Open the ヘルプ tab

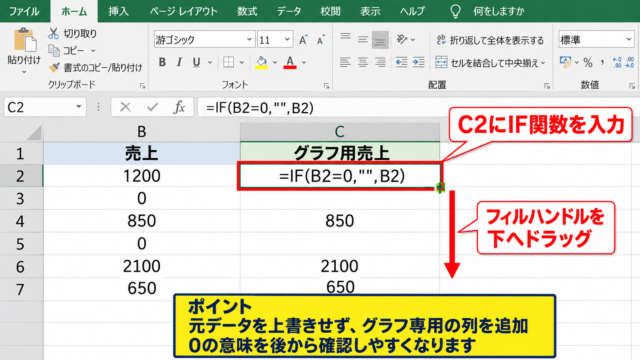(x=412, y=11)
